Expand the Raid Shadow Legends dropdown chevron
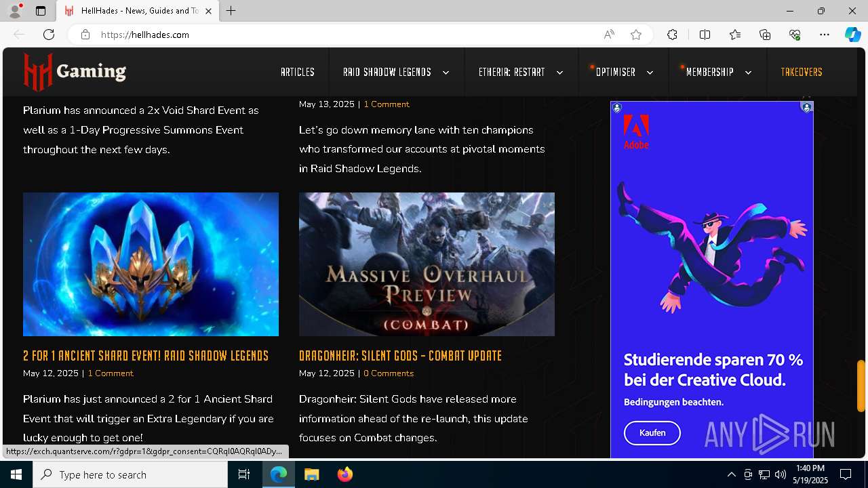 446,73
